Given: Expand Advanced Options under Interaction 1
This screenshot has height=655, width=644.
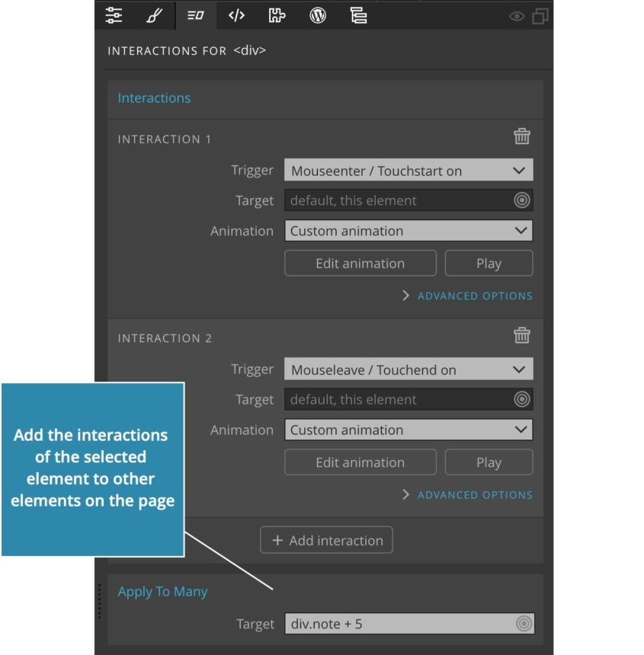Looking at the screenshot, I should pyautogui.click(x=468, y=296).
